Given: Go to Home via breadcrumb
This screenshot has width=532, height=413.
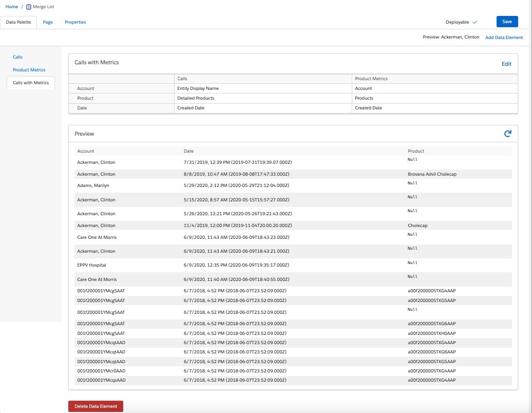Looking at the screenshot, I should 11,7.
